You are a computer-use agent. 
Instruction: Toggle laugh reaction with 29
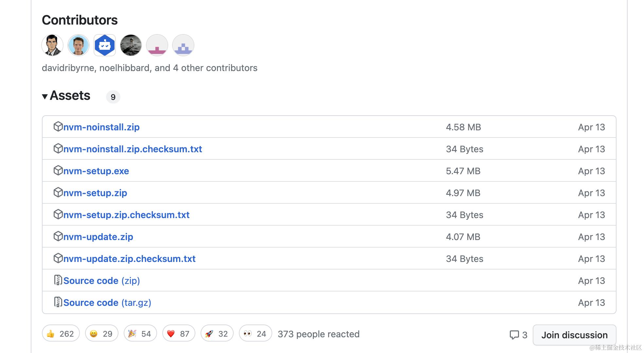(x=101, y=333)
